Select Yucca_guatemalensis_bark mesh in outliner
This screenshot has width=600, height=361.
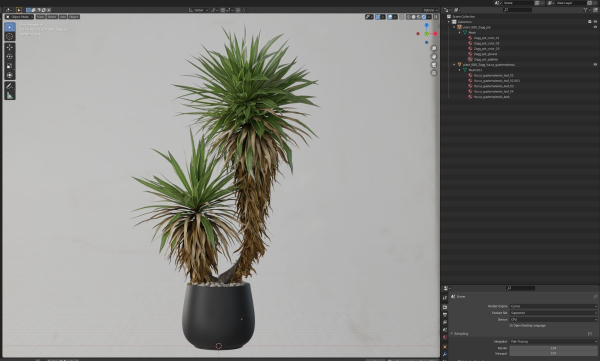[x=492, y=97]
